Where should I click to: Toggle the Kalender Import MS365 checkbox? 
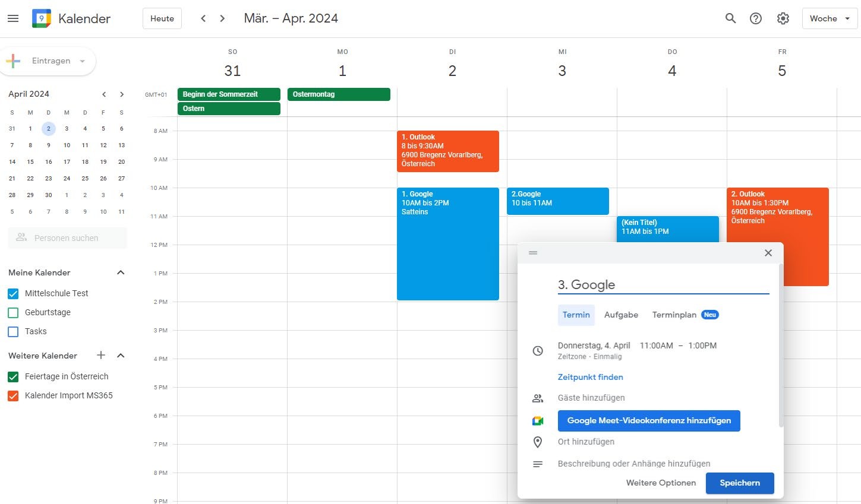coord(13,395)
